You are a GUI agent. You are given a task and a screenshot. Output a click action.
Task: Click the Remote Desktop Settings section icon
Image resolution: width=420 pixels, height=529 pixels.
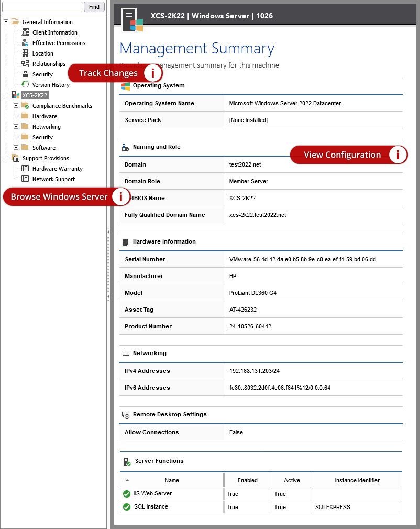(x=125, y=414)
